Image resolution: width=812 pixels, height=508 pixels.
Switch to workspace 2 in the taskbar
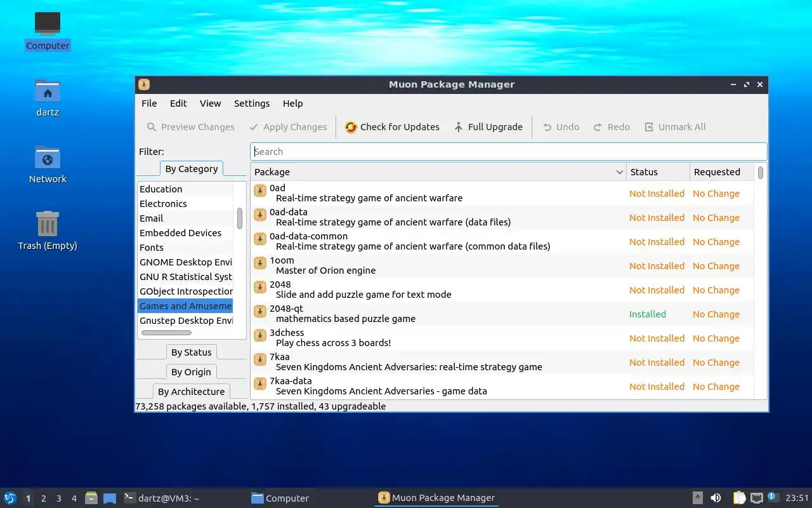click(44, 498)
